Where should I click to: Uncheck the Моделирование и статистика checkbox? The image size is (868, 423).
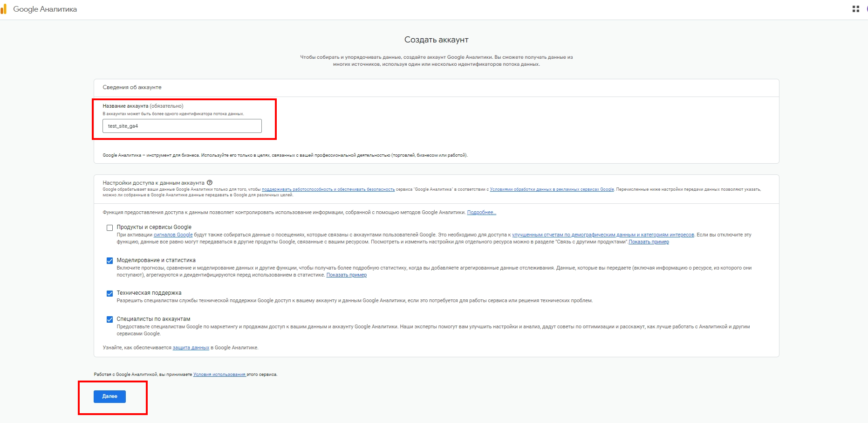pos(109,261)
